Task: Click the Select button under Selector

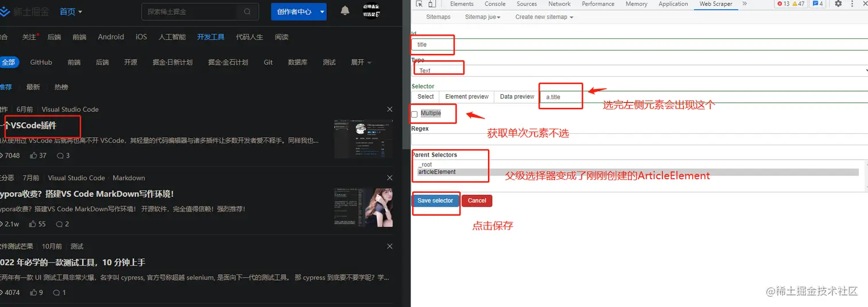Action: [425, 96]
